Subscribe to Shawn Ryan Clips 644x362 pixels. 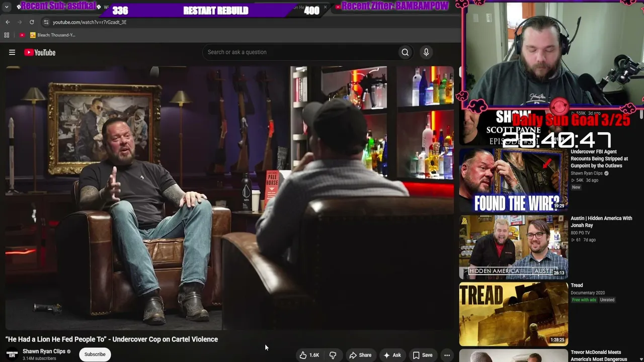[x=95, y=354]
